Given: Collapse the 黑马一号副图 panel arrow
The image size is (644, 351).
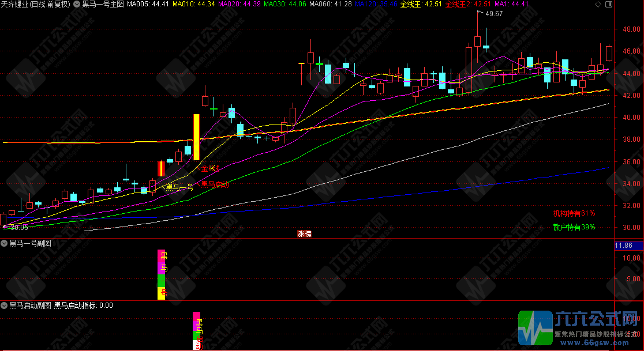Looking at the screenshot, I should (5, 244).
